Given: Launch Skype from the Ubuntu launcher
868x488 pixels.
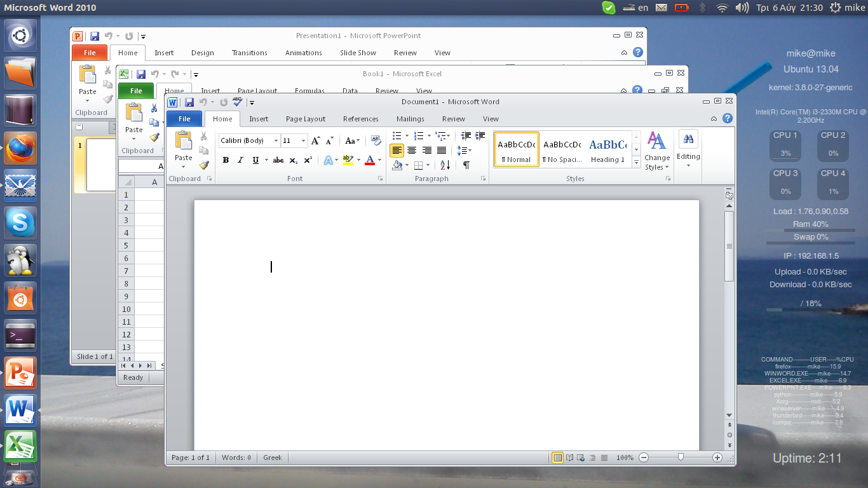Looking at the screenshot, I should pos(21,223).
